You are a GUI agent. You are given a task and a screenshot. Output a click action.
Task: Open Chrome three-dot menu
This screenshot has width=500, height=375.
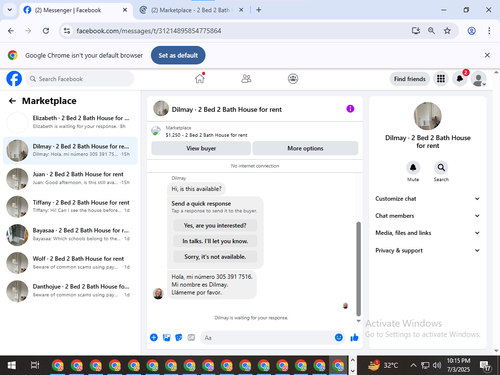coord(489,31)
